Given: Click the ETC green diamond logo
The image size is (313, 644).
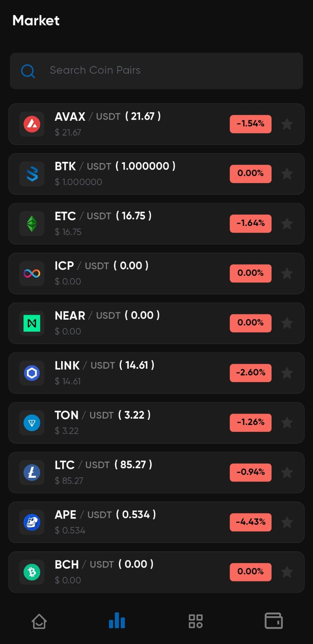Looking at the screenshot, I should [x=32, y=224].
